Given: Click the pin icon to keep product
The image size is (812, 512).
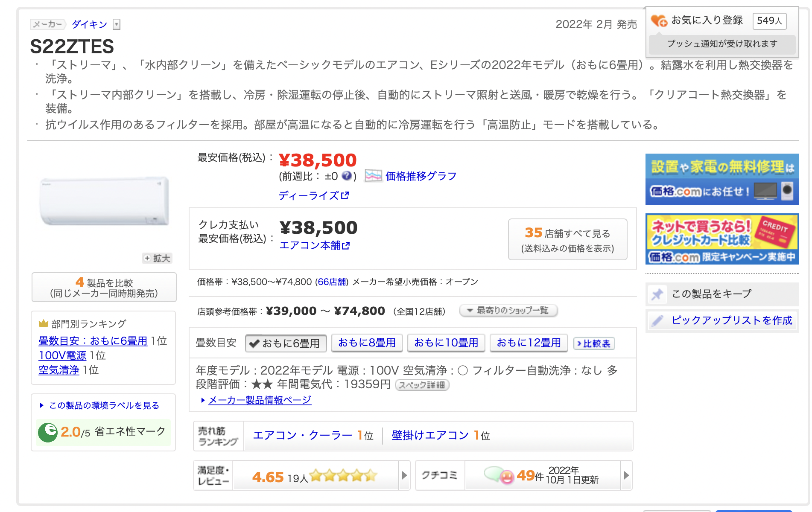Looking at the screenshot, I should pos(657,294).
